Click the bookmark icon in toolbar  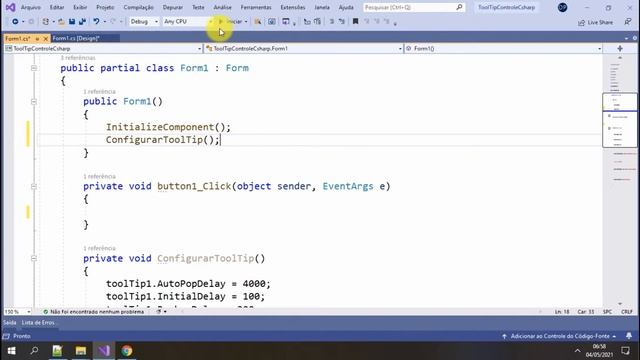click(356, 22)
